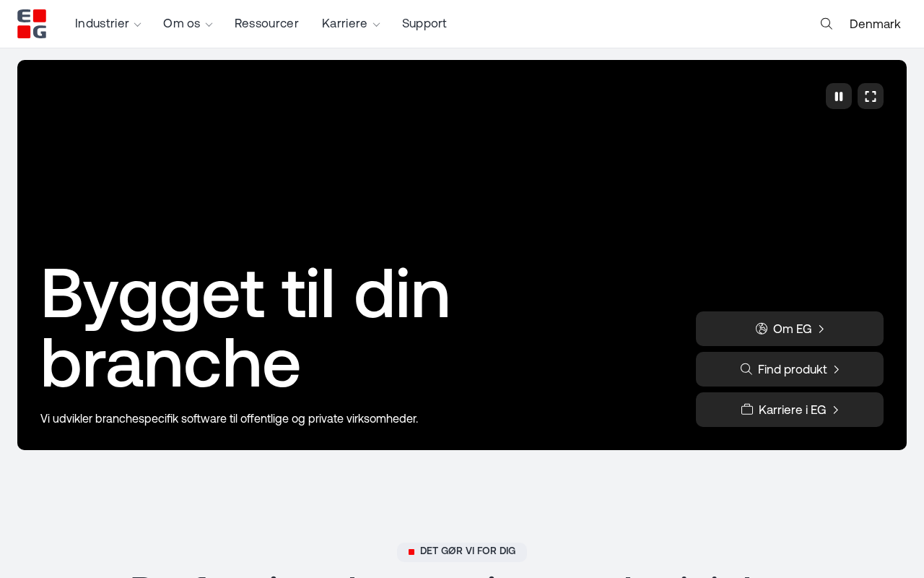The width and height of the screenshot is (924, 578).
Task: Click the hero heading 'Bygget til din branche'
Action: coord(245,328)
